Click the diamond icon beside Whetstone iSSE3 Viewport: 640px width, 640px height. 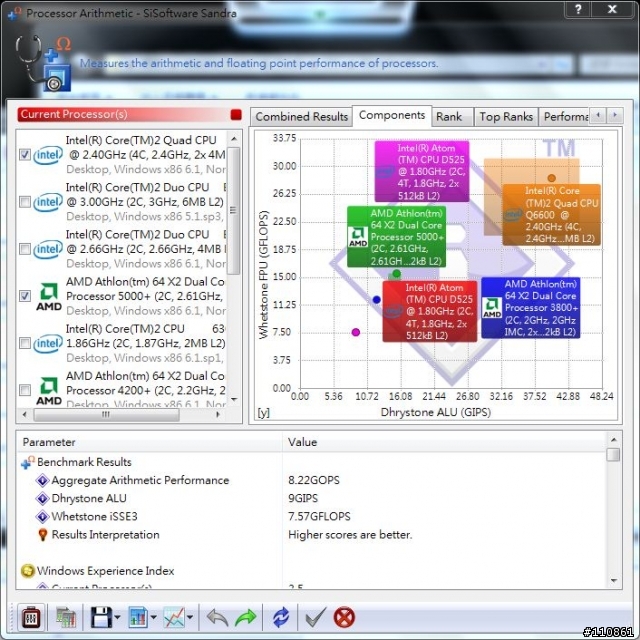point(42,516)
